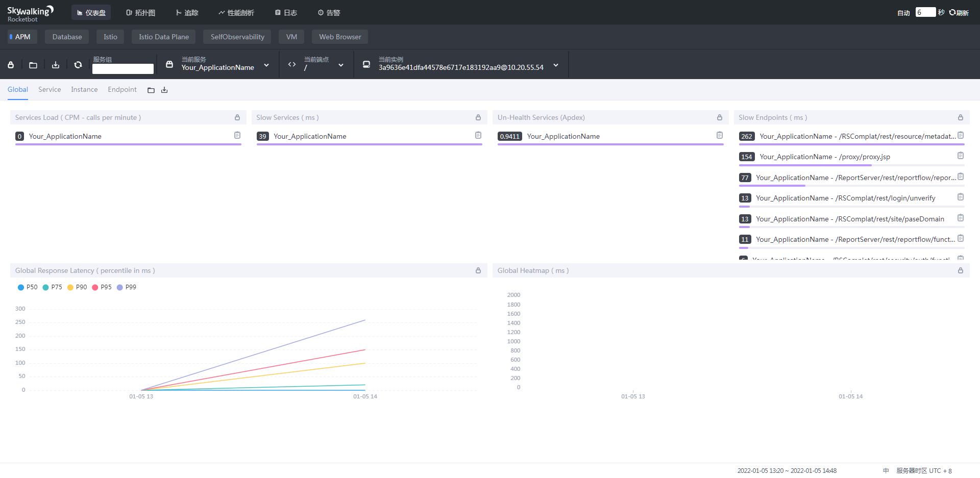Copy service name in Services Load row
Image resolution: width=980 pixels, height=478 pixels.
237,135
